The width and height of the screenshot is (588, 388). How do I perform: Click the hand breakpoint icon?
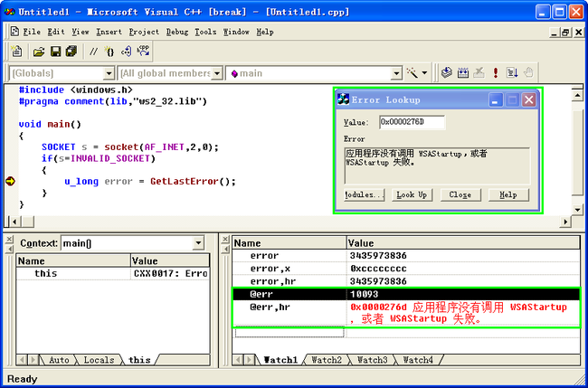click(528, 72)
